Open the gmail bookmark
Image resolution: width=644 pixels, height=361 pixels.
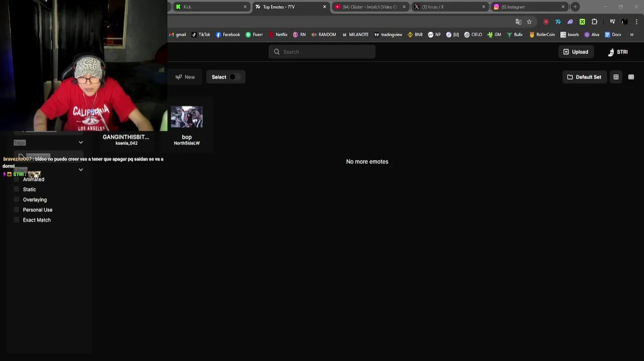pyautogui.click(x=178, y=35)
